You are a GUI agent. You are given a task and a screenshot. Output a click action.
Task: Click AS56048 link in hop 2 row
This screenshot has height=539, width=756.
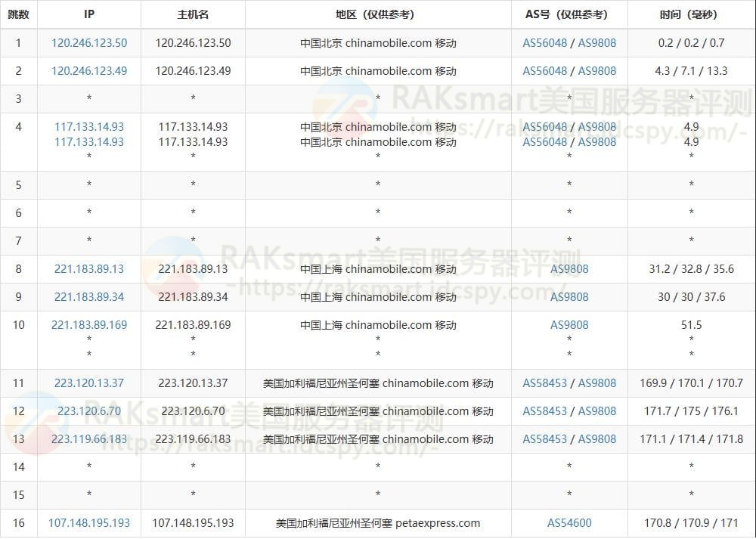point(545,71)
